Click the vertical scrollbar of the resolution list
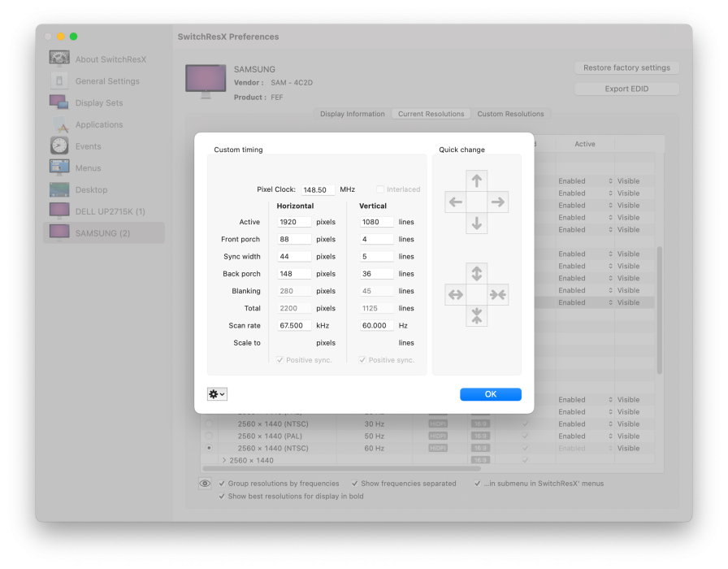 (x=659, y=311)
